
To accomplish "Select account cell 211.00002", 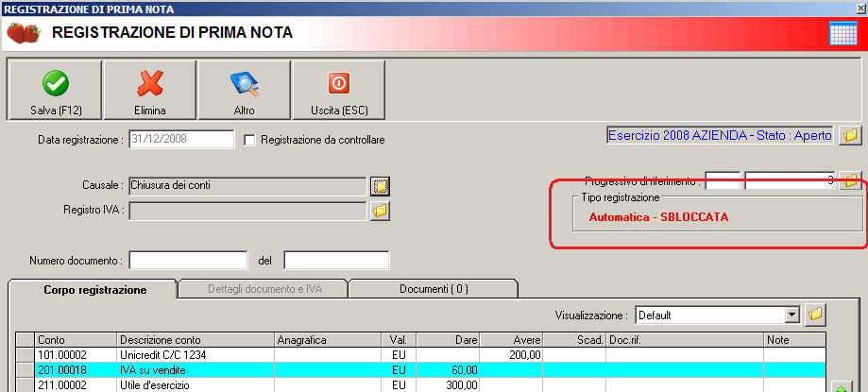I will tap(77, 384).
